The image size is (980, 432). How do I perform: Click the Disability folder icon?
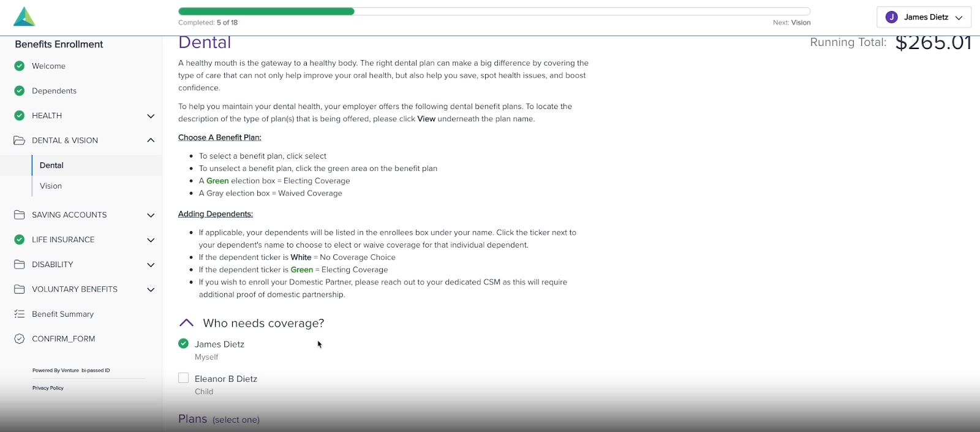tap(20, 265)
